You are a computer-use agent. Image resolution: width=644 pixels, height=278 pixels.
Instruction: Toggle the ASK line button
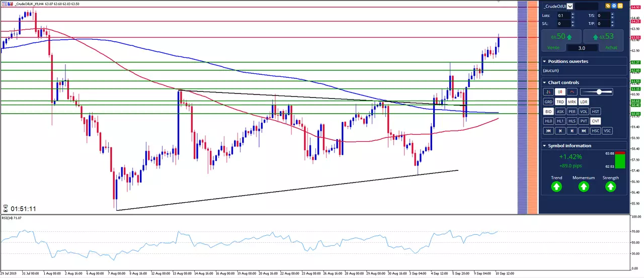tap(560, 112)
